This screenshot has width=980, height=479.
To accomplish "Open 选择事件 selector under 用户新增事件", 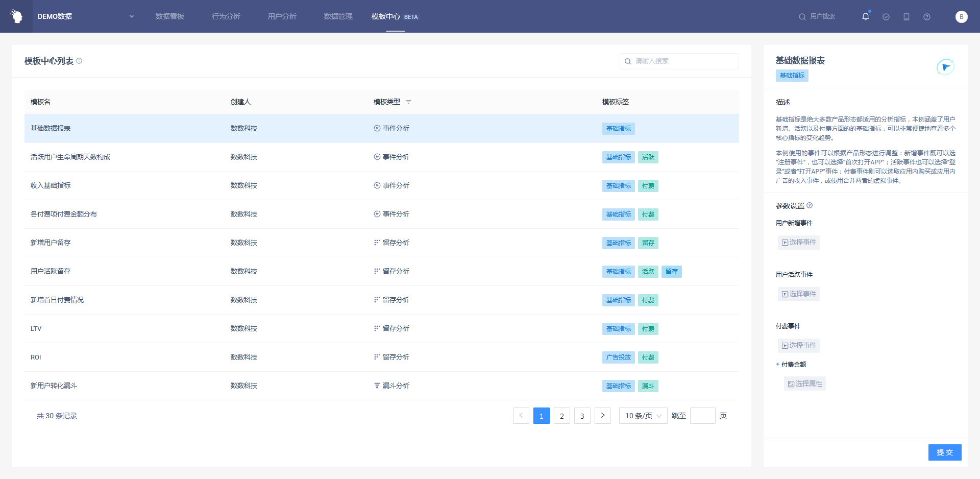I will coord(799,243).
